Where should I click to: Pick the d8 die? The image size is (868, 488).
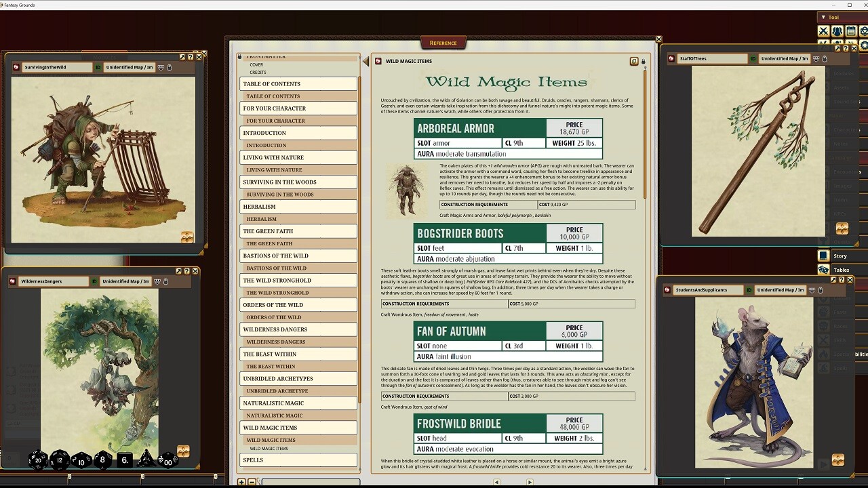[102, 460]
